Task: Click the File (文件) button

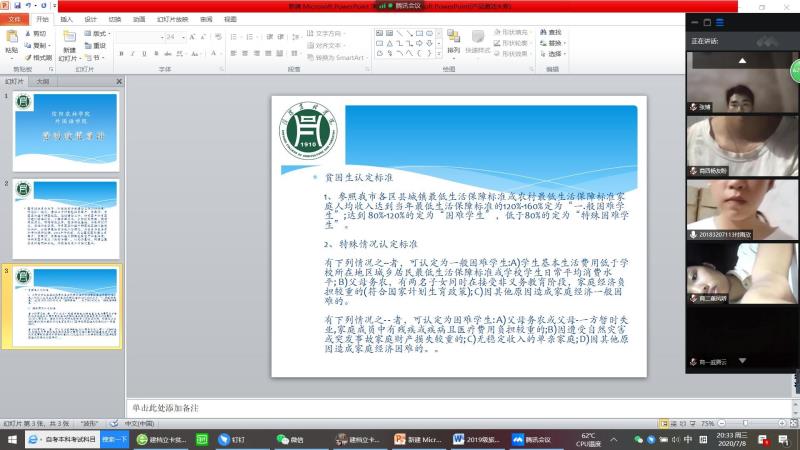Action: pyautogui.click(x=16, y=19)
